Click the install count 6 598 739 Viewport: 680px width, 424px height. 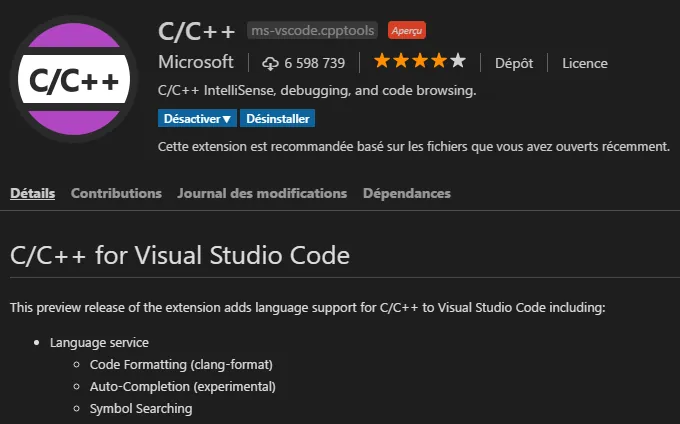(314, 63)
